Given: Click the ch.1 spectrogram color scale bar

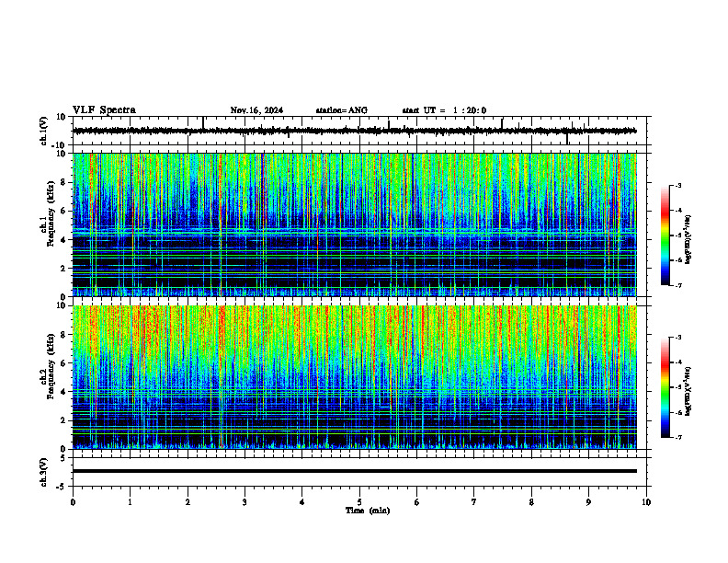Looking at the screenshot, I should [665, 236].
